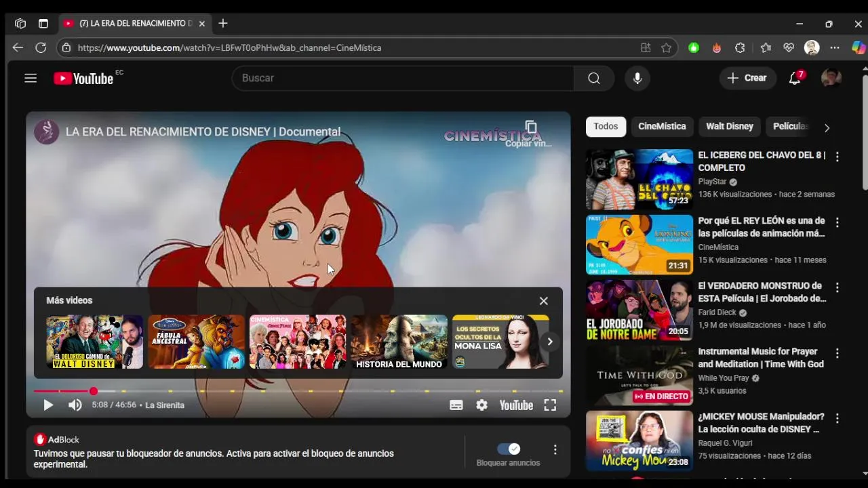Open Edge workspaces icon
This screenshot has height=488, width=868.
[20, 24]
